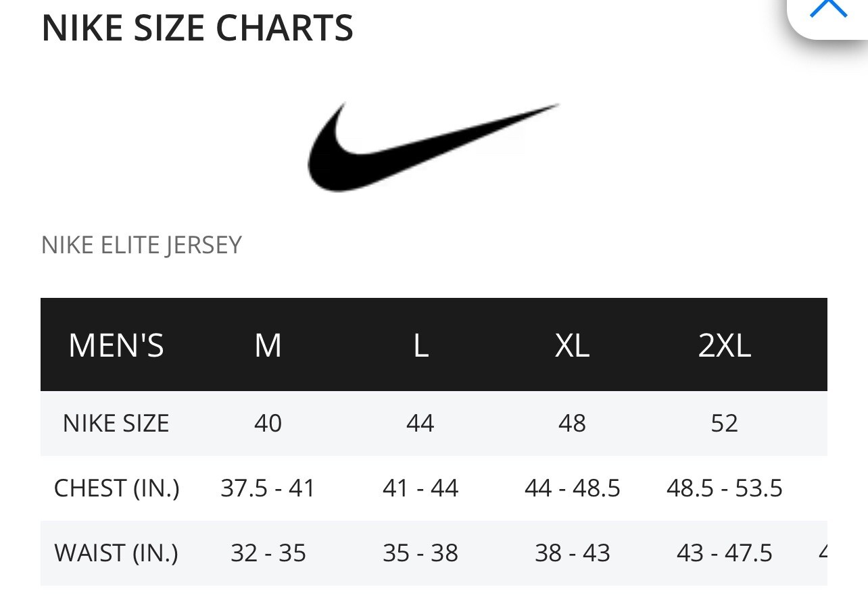Click Nike size value 40
Viewport: 868px width, 614px height.
tap(268, 424)
